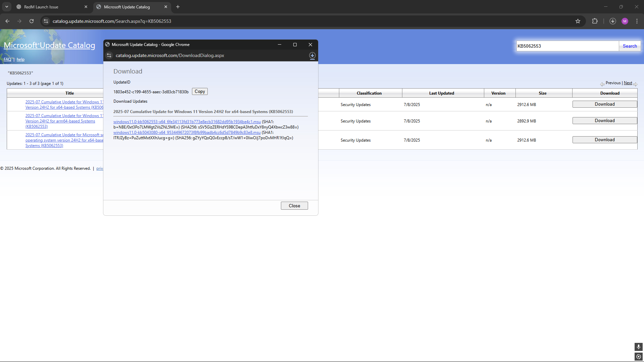Minimize the main Chrome window
The image size is (644, 362).
click(x=606, y=7)
